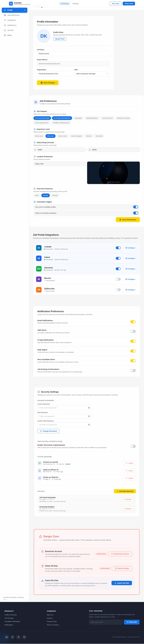The height and width of the screenshot is (644, 144).
Task: Click the Subscribe button
Action: [132, 622]
